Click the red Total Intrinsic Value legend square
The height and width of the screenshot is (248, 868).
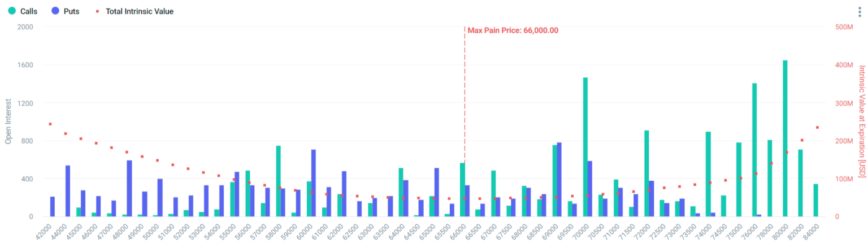click(98, 11)
